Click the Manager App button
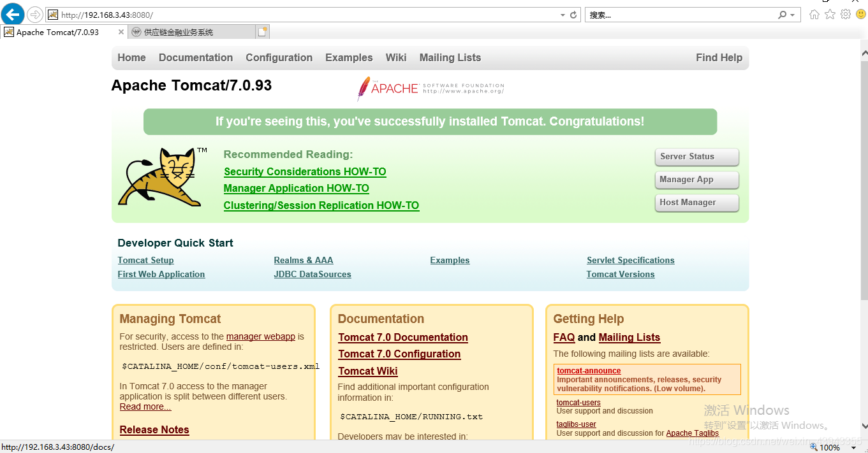Viewport: 868px width, 453px height. point(697,180)
